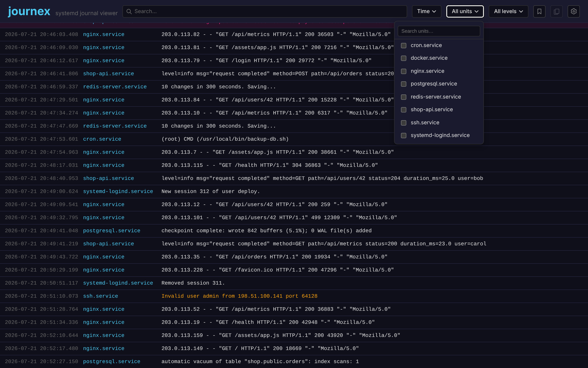Click the backup-db.sh cron message
This screenshot has height=368, width=588.
[225, 139]
